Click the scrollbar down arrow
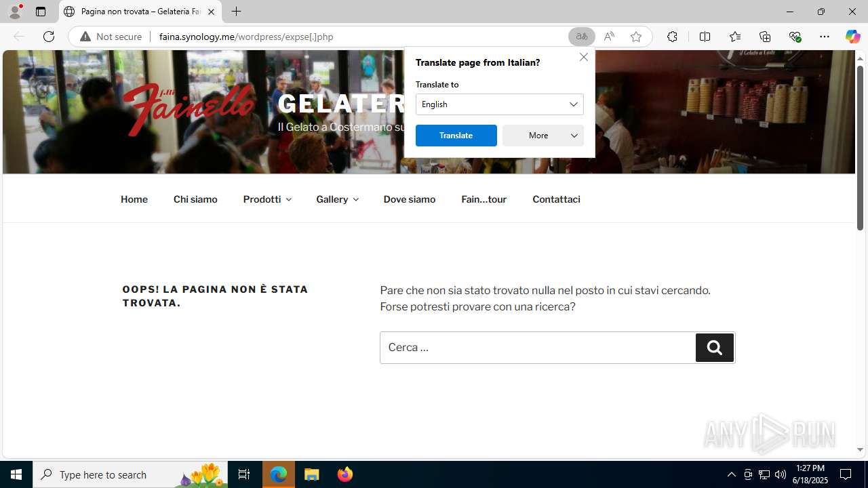Viewport: 868px width, 488px height. (860, 449)
